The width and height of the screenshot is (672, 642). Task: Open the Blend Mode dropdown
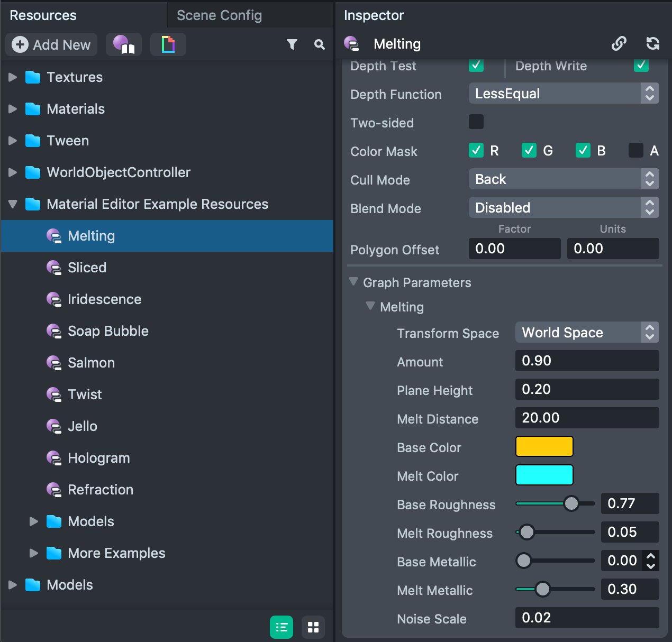click(564, 208)
